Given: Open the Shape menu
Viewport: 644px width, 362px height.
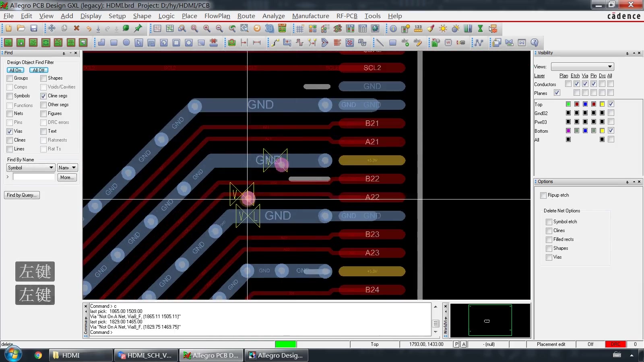Looking at the screenshot, I should click(x=142, y=16).
